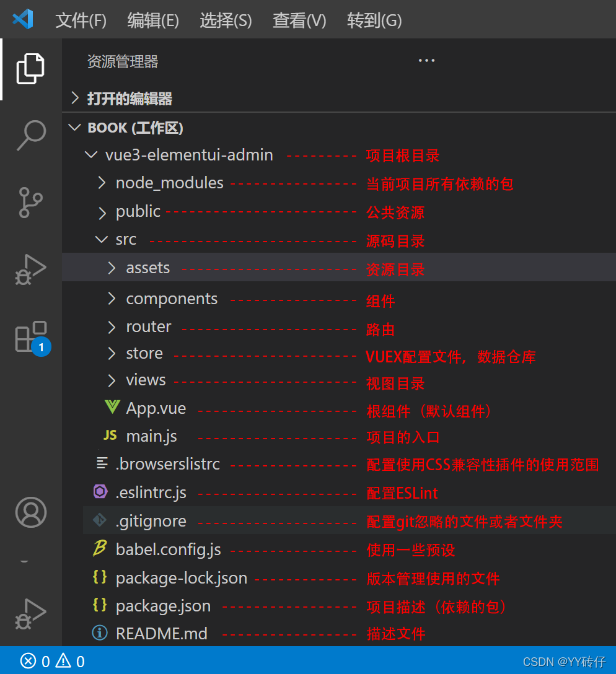This screenshot has width=616, height=674.
Task: Expand the components folder
Action: [172, 298]
